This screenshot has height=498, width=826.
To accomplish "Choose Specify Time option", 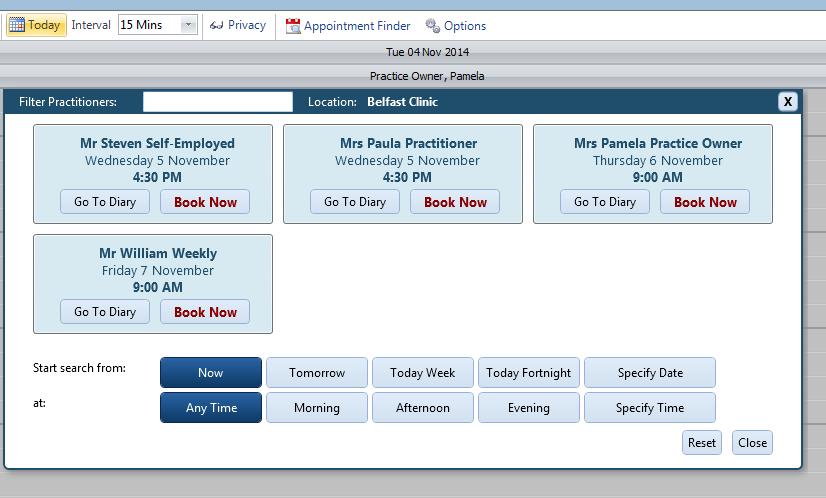I will pyautogui.click(x=650, y=407).
